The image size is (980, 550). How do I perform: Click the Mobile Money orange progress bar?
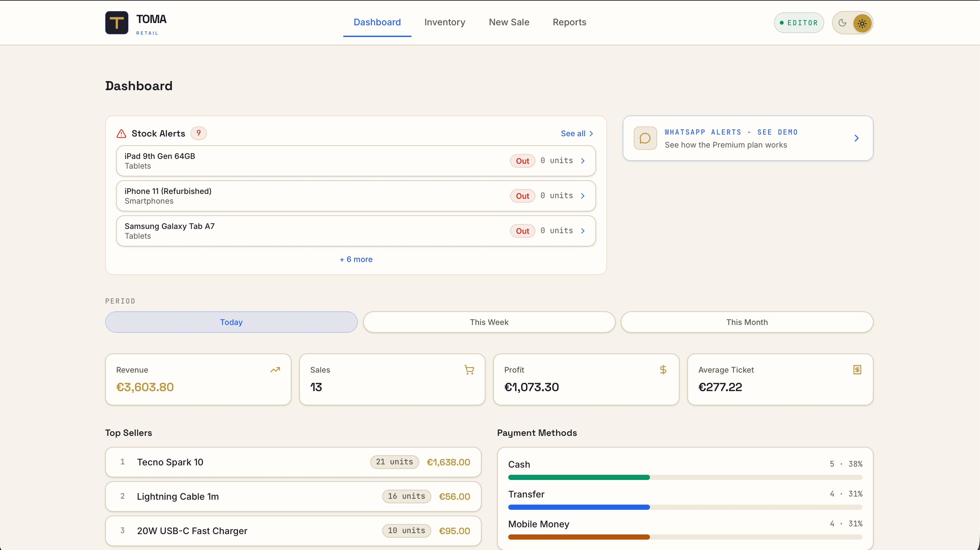pyautogui.click(x=579, y=537)
